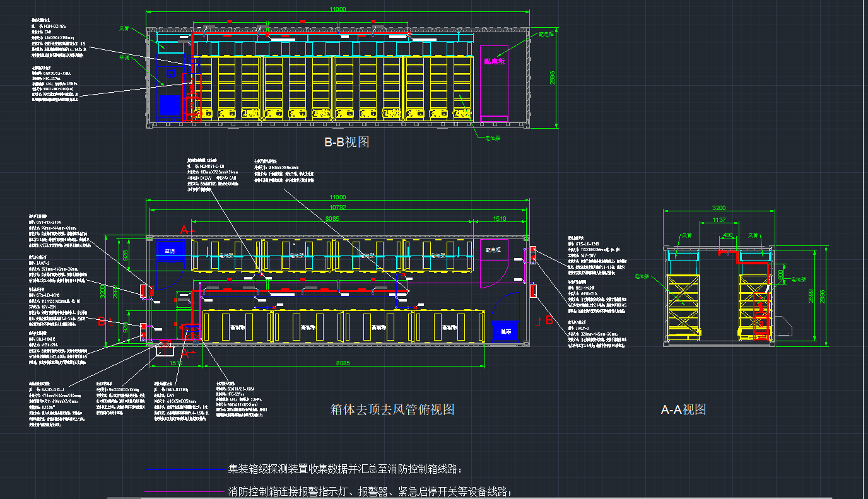Viewport: 868px width, 499px height.
Task: Click the 2896 dimension right of B-B view
Action: tap(553, 78)
